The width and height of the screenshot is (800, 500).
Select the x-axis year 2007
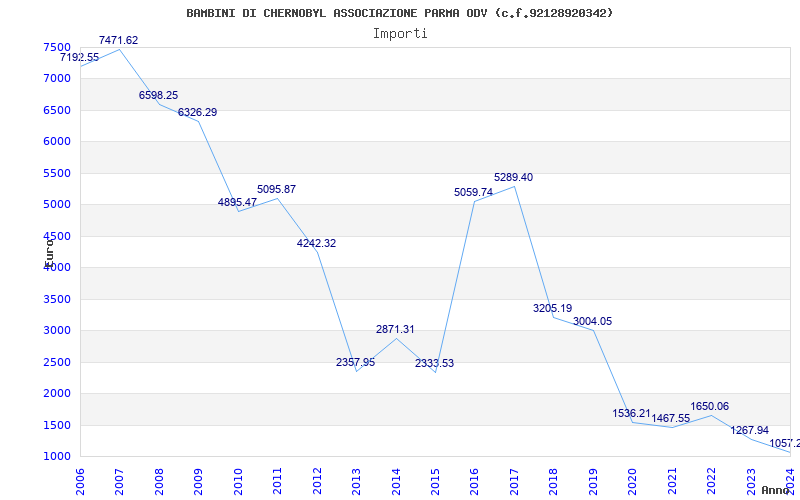pyautogui.click(x=119, y=482)
